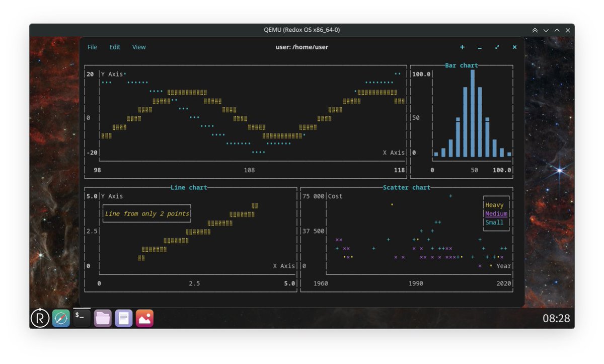Click the 'Line chart' panel title
The height and width of the screenshot is (364, 604).
tap(189, 187)
